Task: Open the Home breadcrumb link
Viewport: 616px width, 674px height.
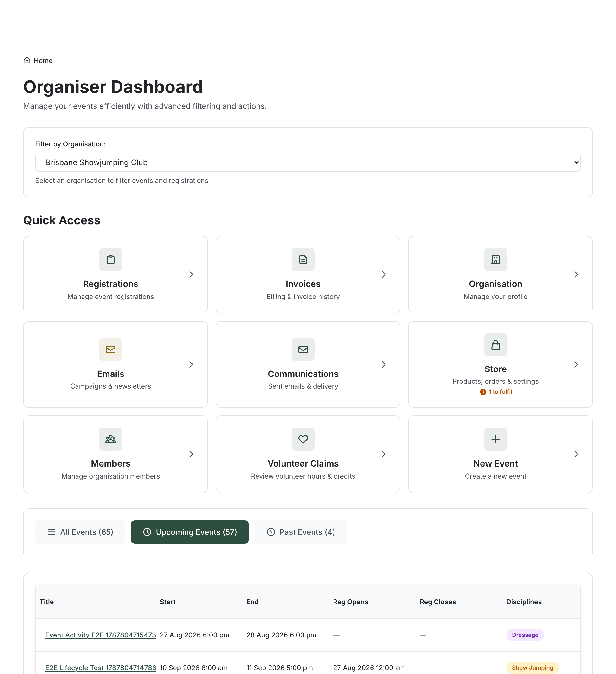Action: (x=38, y=60)
